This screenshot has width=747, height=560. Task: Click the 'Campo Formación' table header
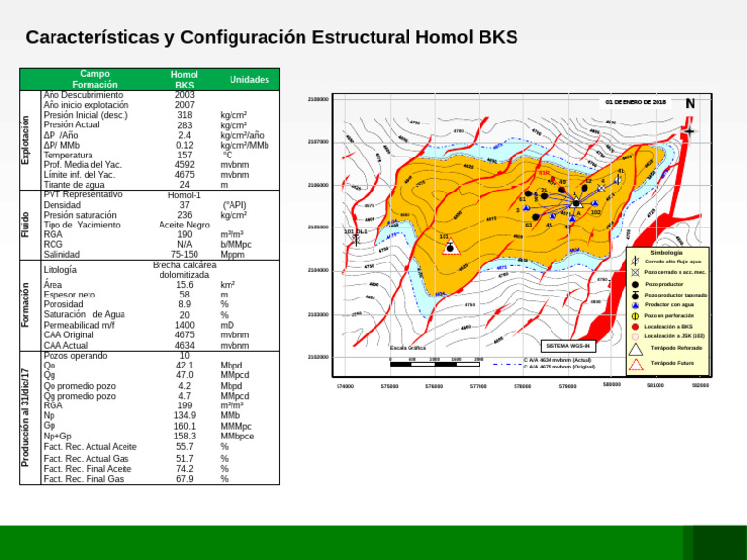click(x=94, y=79)
